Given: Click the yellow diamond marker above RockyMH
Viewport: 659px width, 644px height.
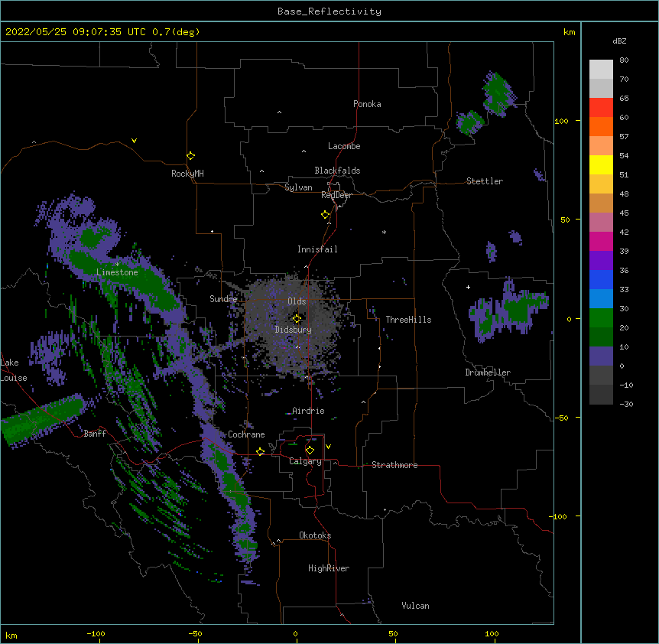Looking at the screenshot, I should point(191,156).
